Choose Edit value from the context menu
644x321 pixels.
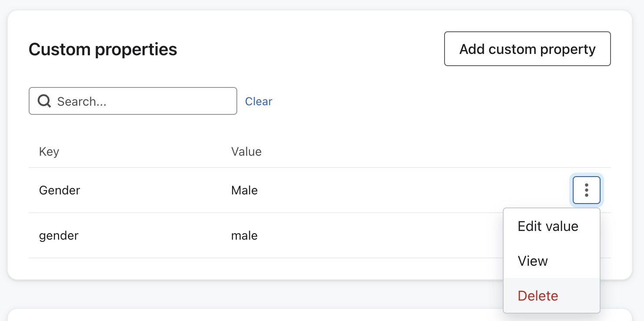click(548, 226)
